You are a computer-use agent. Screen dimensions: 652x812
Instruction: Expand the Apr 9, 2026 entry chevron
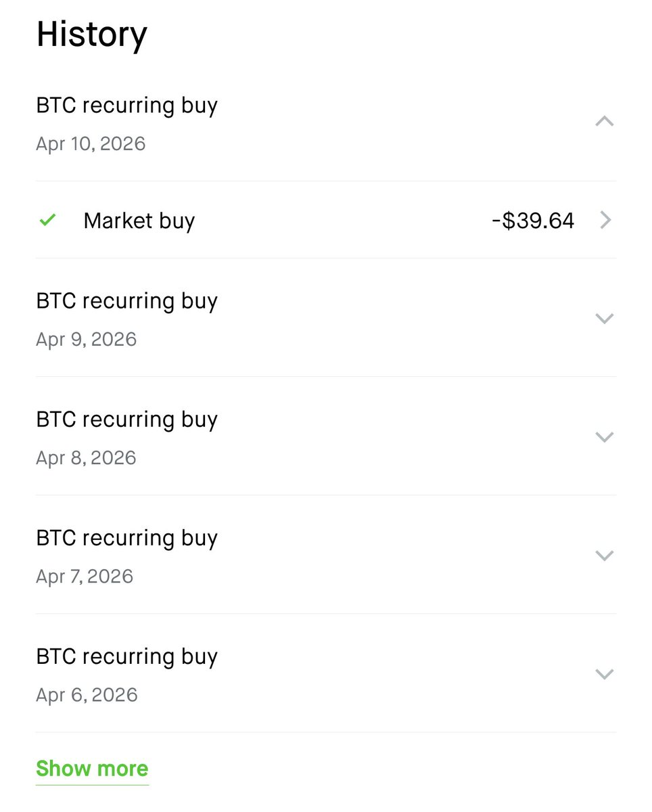pyautogui.click(x=604, y=318)
